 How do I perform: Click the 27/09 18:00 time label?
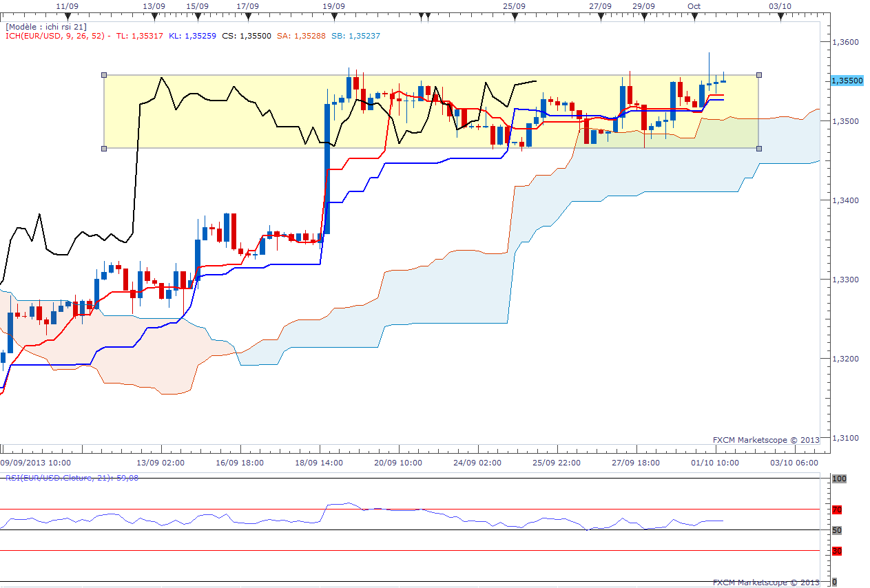click(x=636, y=463)
